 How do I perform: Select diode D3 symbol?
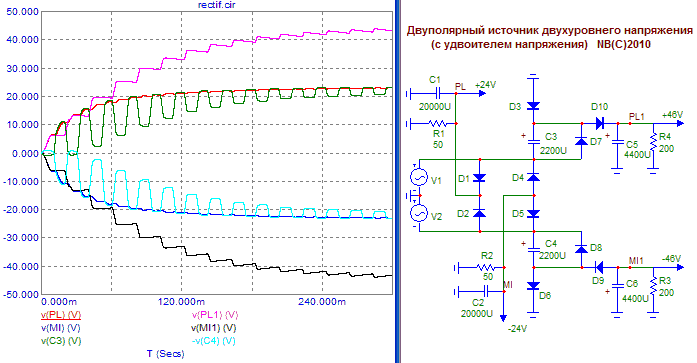533,106
